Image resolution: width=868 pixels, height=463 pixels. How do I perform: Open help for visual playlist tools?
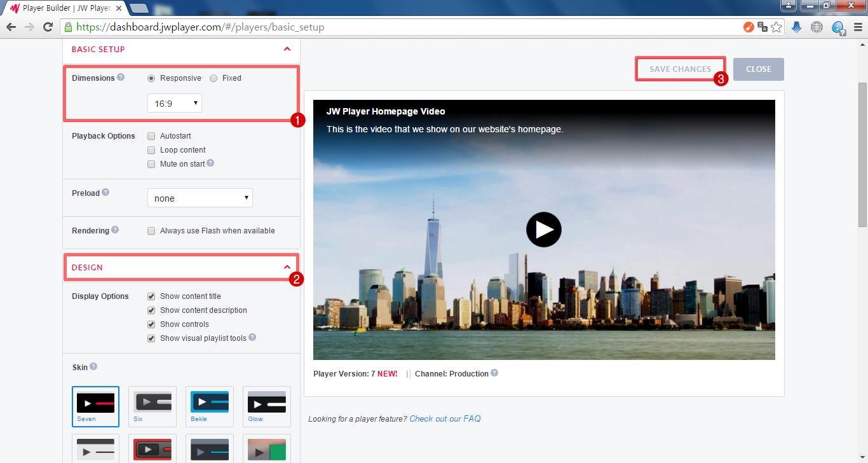point(252,337)
